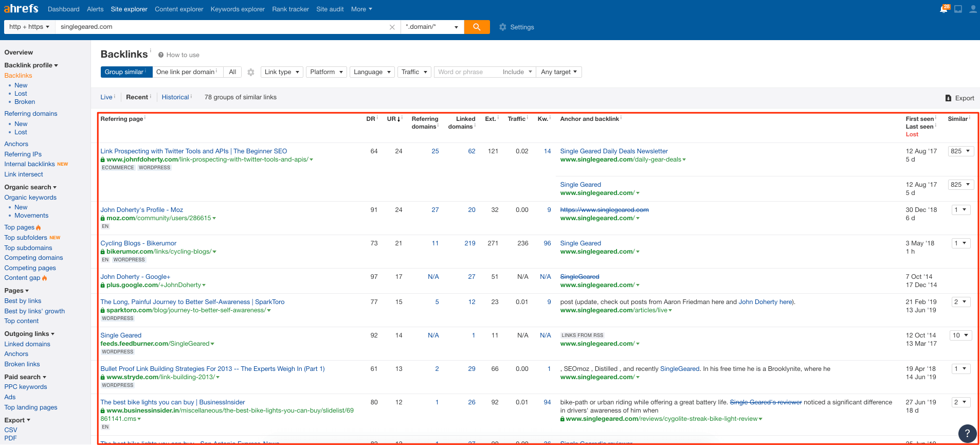980x445 pixels.
Task: Select One link per domain mode
Action: tap(187, 72)
